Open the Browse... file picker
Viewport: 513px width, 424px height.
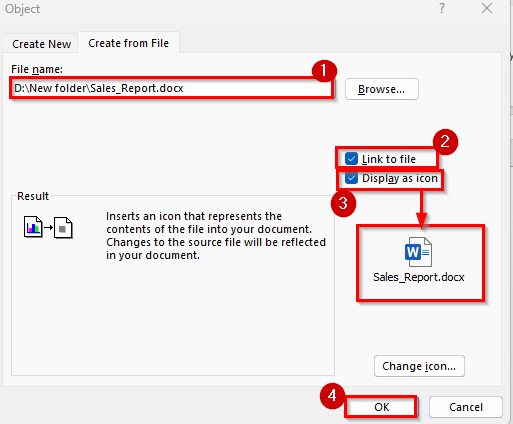click(381, 89)
